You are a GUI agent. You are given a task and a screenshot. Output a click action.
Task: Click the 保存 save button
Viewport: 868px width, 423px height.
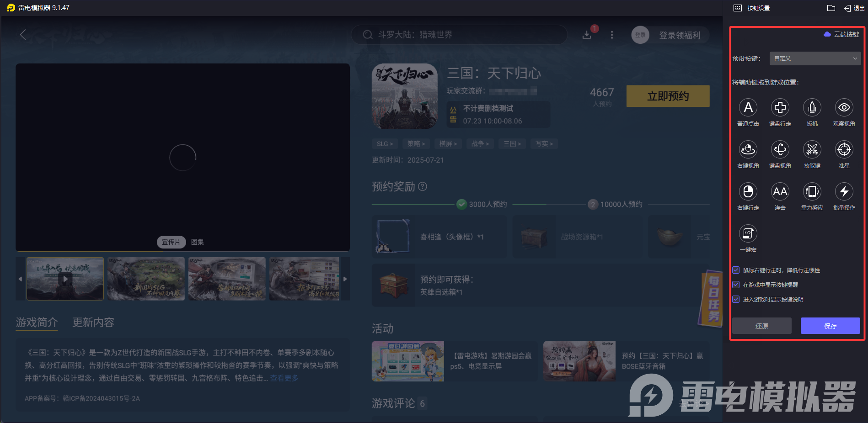[x=830, y=326]
